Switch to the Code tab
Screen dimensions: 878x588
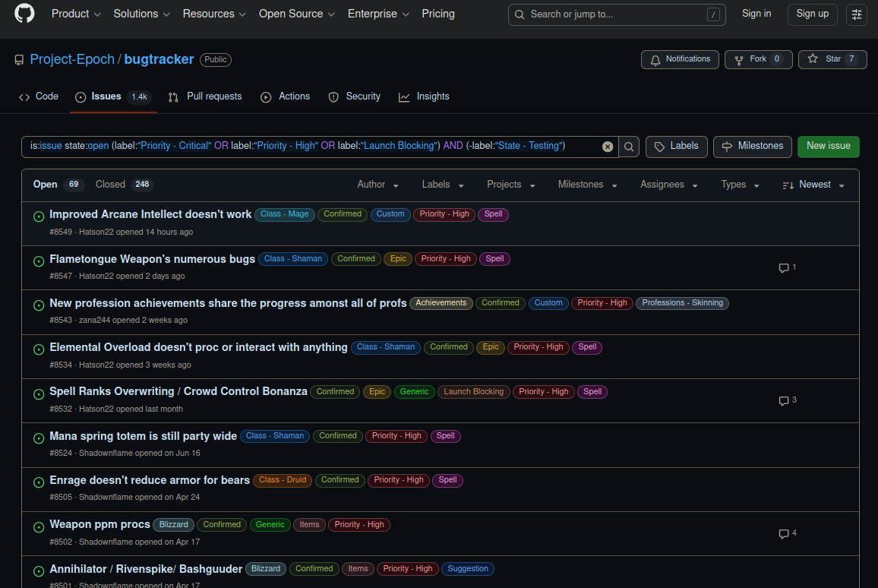click(39, 97)
